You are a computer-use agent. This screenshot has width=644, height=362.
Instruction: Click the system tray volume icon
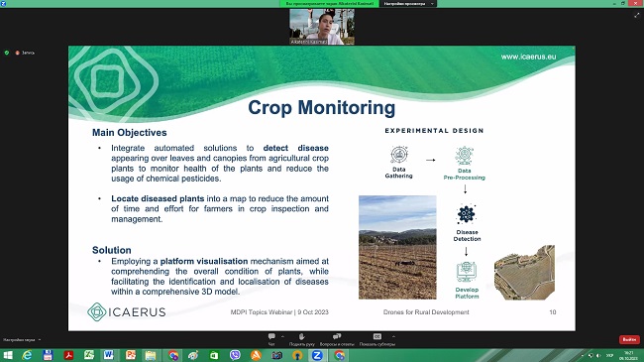[598, 355]
